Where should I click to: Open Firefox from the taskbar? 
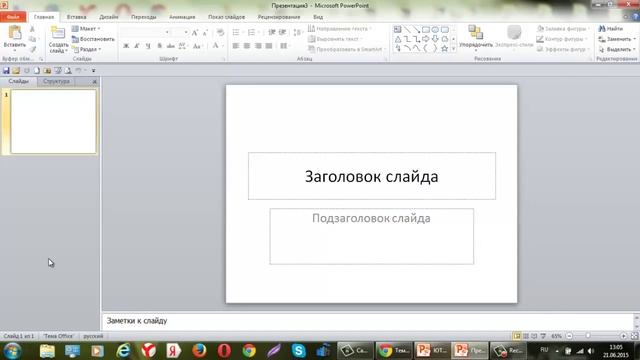point(199,351)
